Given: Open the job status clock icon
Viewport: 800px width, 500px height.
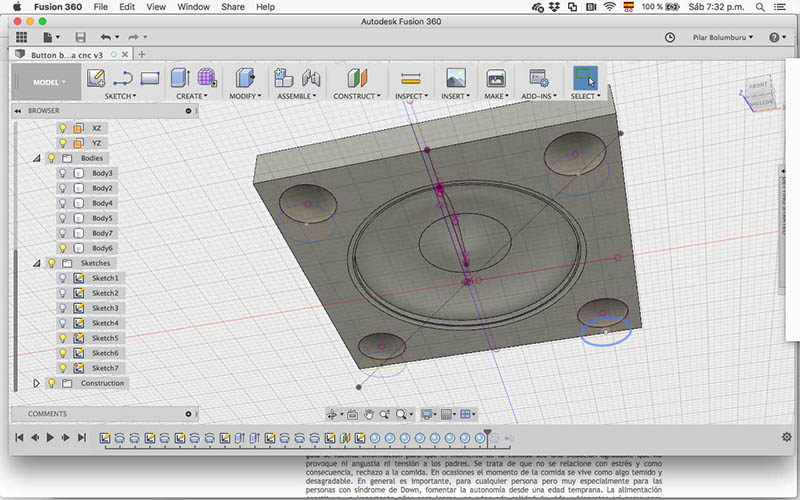Looking at the screenshot, I should pyautogui.click(x=670, y=37).
